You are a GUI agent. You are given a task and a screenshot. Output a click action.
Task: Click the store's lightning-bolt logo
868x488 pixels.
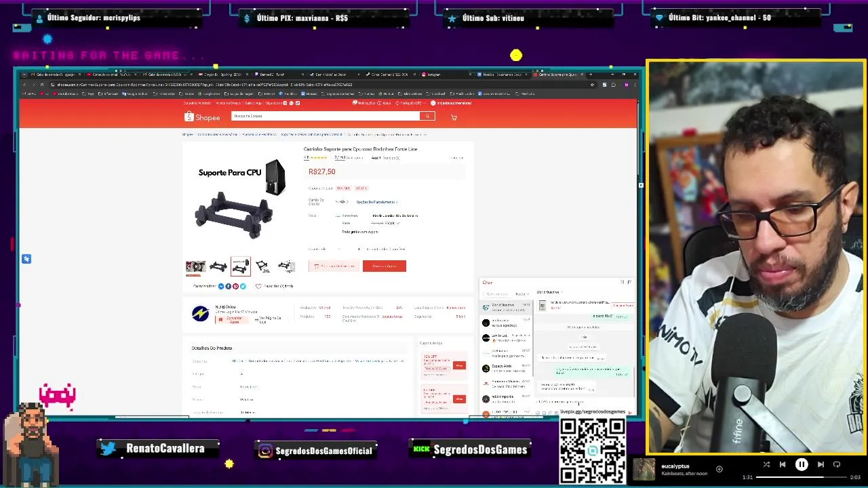(x=200, y=313)
